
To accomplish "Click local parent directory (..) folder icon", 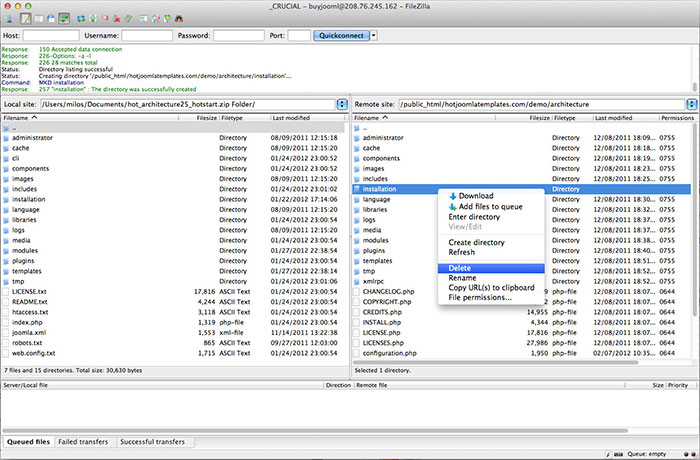I will [6, 128].
